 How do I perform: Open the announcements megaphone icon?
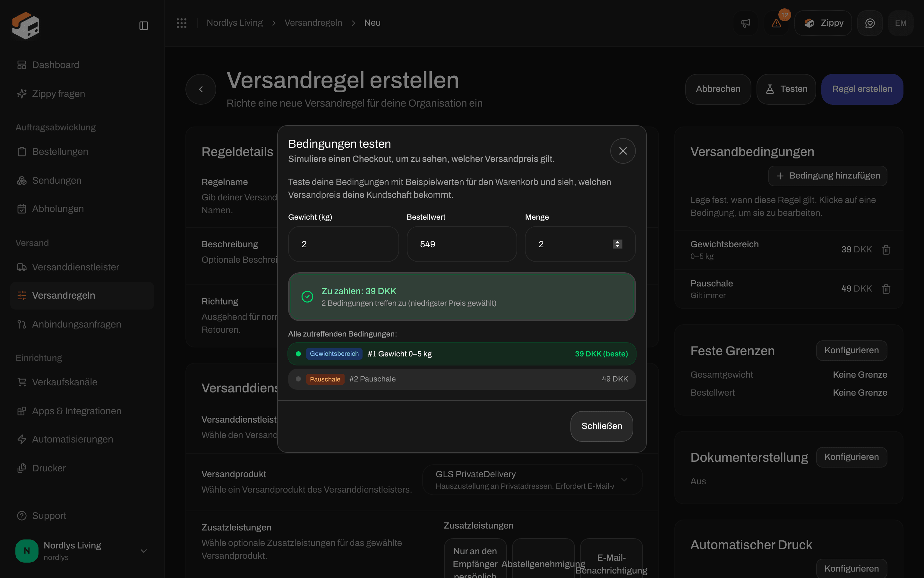[x=745, y=23]
